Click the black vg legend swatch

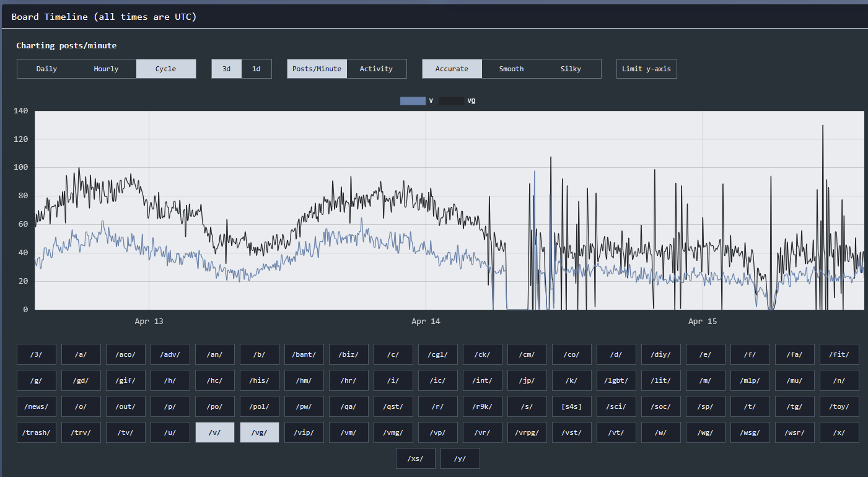click(x=451, y=100)
